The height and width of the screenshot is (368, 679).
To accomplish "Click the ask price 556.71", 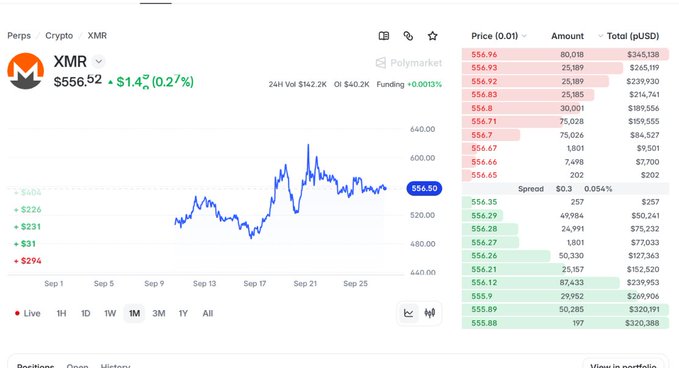I will pyautogui.click(x=484, y=122).
